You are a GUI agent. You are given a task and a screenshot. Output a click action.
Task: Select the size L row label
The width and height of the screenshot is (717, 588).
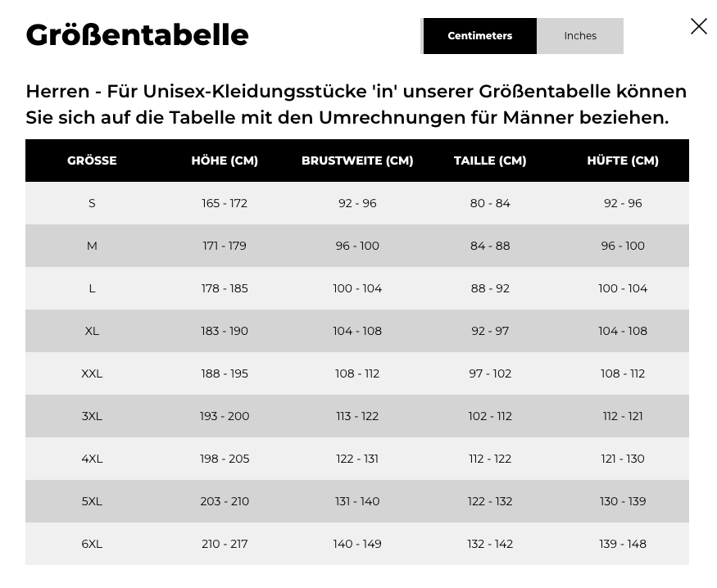(92, 288)
